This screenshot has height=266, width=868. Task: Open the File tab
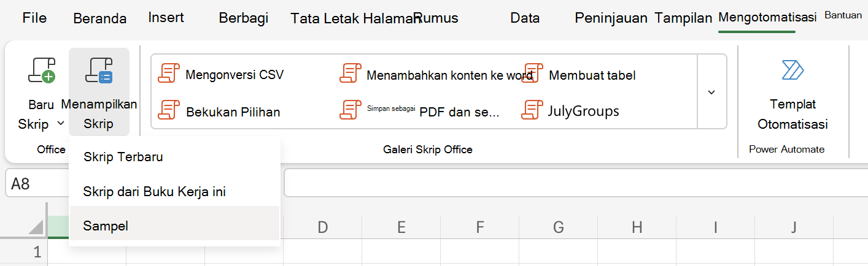(34, 18)
